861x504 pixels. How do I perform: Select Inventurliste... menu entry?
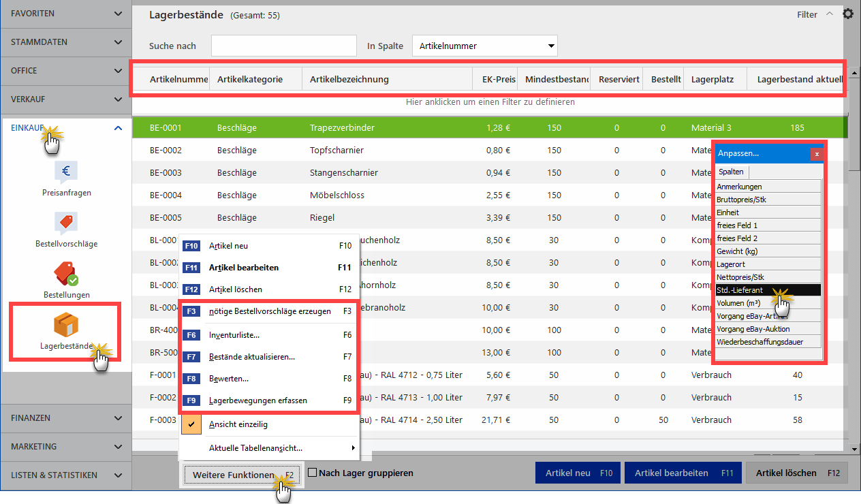[x=269, y=335]
